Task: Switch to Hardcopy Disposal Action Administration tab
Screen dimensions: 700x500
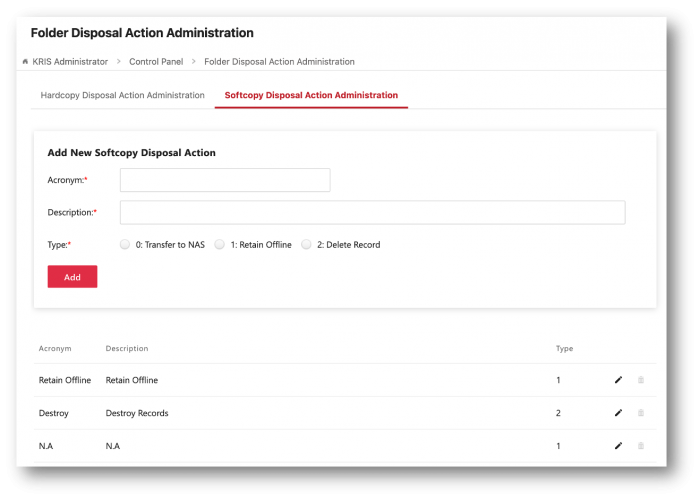Action: 122,95
